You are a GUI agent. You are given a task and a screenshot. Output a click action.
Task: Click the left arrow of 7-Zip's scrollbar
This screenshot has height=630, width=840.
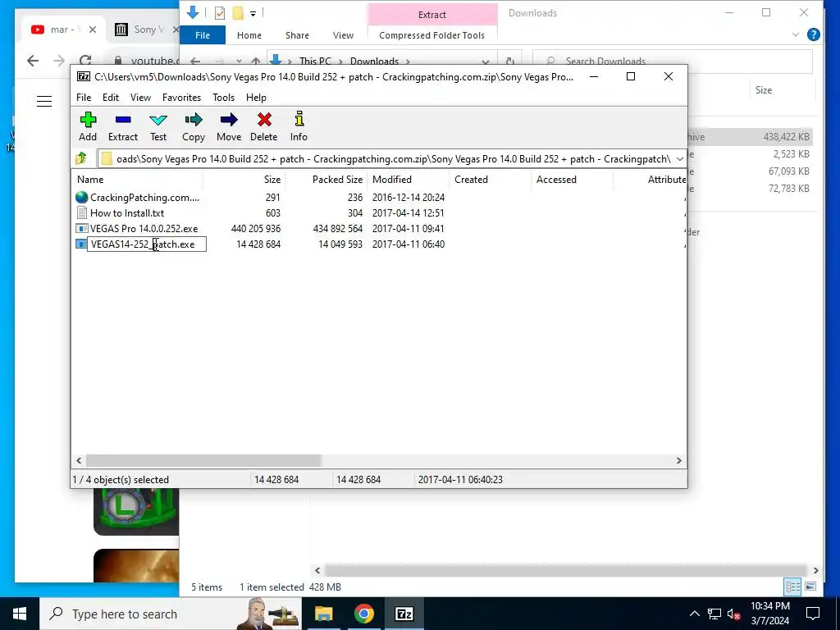80,461
